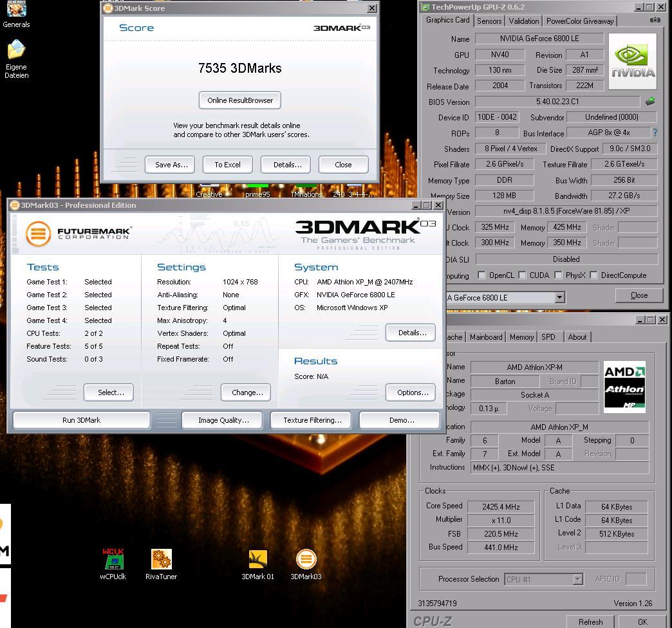This screenshot has height=628, width=672.
Task: Click the BIOS save chip icon in GPU-Z
Action: tap(650, 101)
